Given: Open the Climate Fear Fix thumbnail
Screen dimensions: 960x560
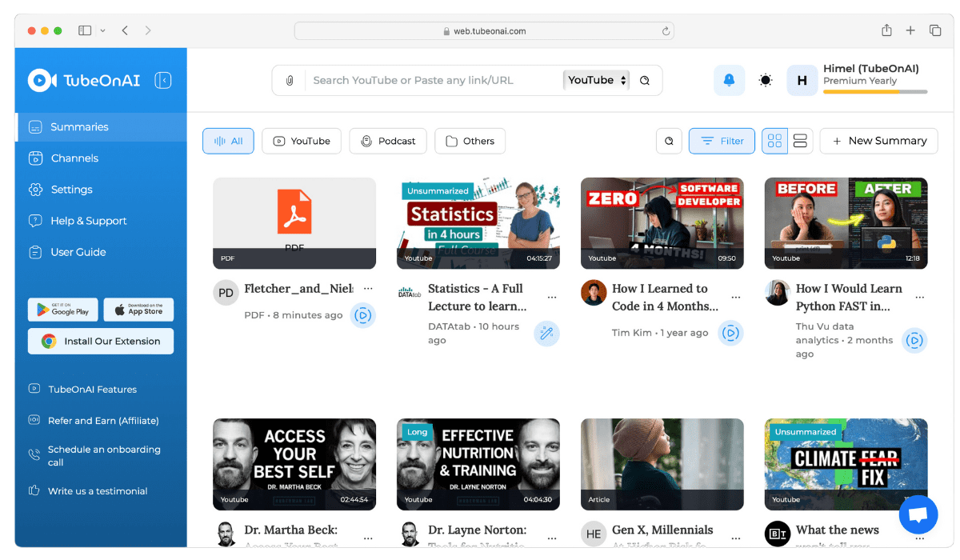Looking at the screenshot, I should click(x=846, y=464).
